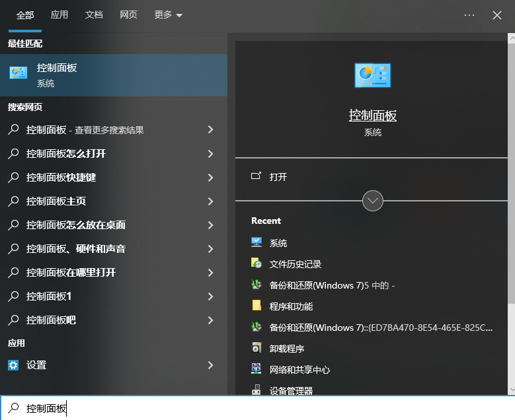Expand arrow for 控制面板怎么放在桌面
This screenshot has width=515, height=420.
[210, 225]
